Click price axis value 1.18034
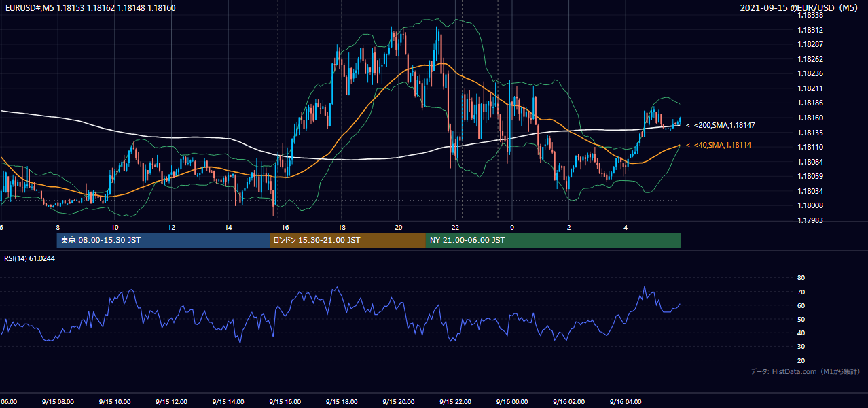Image resolution: width=868 pixels, height=408 pixels. pos(811,191)
